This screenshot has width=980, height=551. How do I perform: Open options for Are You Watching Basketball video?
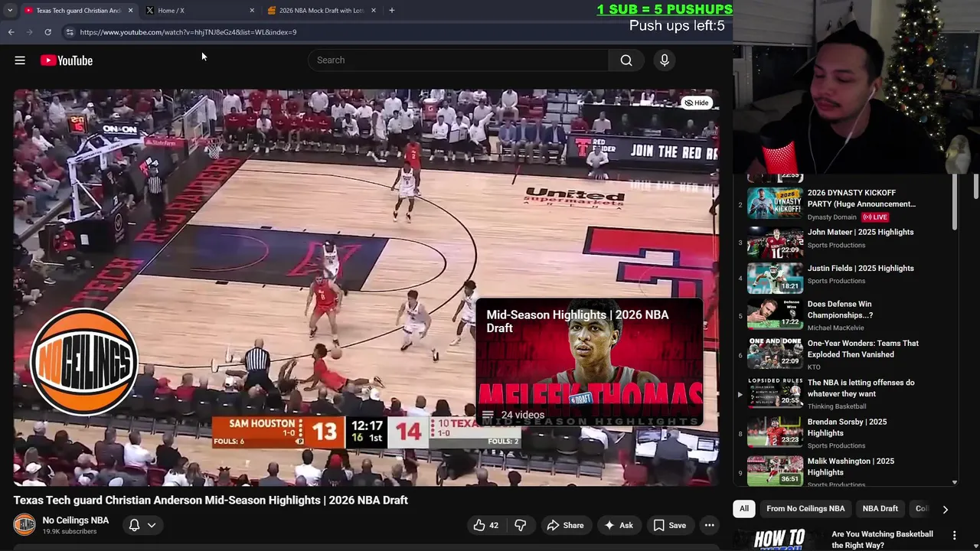(x=955, y=535)
